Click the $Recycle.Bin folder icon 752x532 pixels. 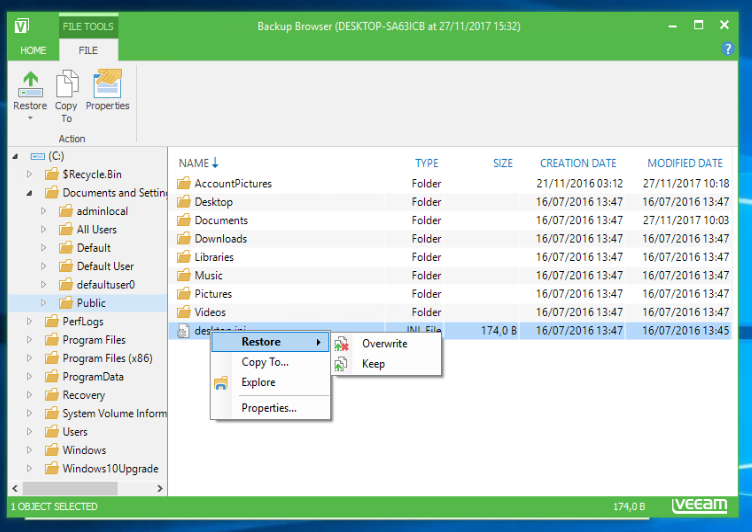pos(51,174)
